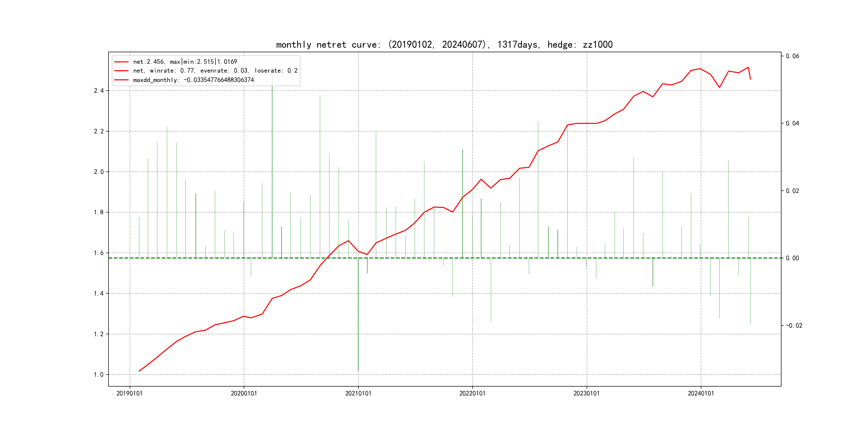The image size is (868, 434).
Task: Click the maxdd_monthly legend entry
Action: [193, 80]
